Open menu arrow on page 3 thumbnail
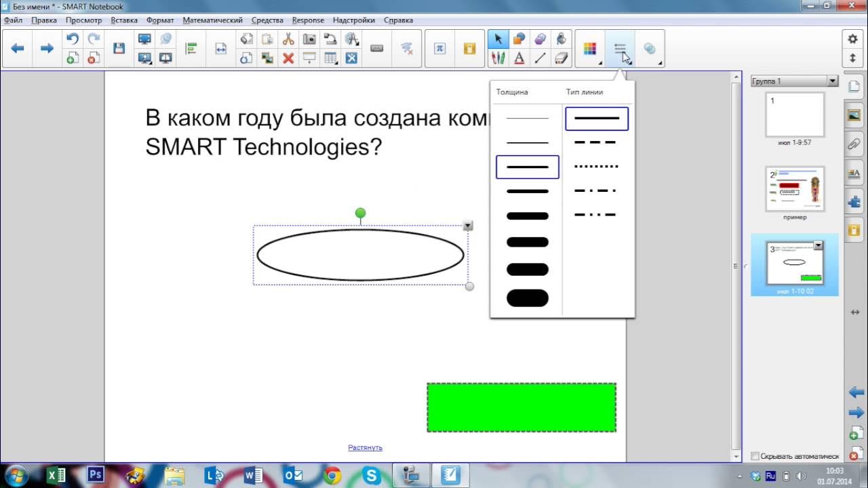Screen dimensions: 868x488 818,245
